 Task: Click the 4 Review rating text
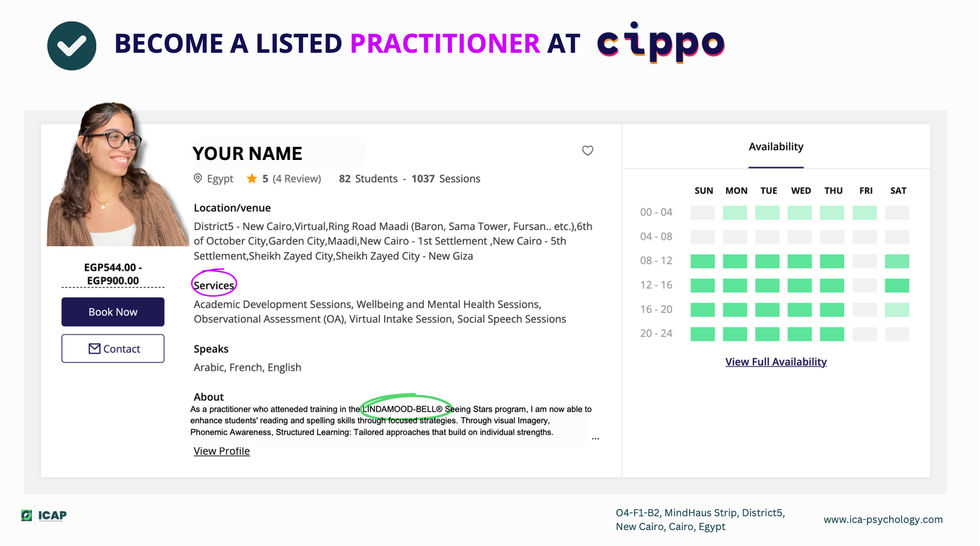point(297,179)
